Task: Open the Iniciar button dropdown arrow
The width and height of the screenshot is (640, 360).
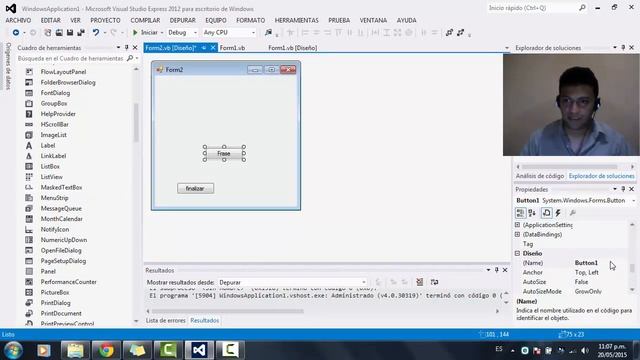Action: 162,32
